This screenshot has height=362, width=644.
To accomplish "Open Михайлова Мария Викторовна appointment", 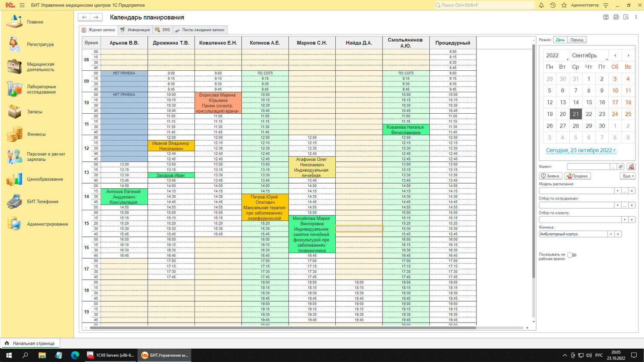I will 312,234.
